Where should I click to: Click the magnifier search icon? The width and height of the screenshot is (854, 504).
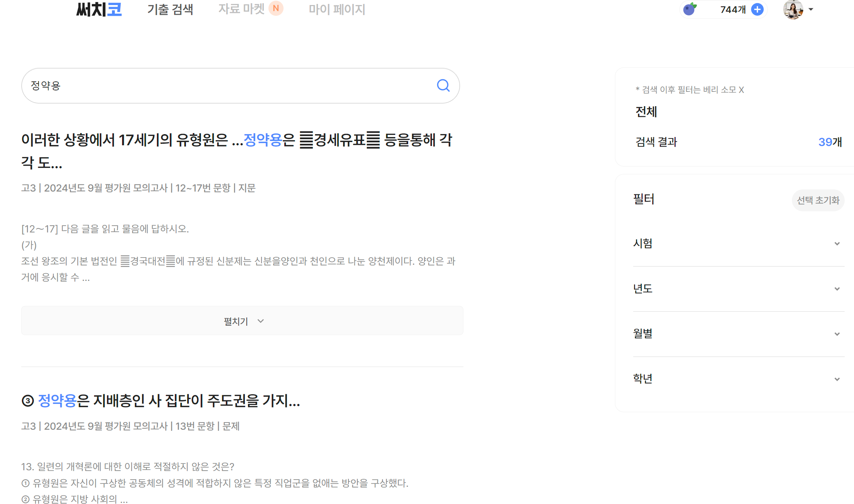(443, 85)
